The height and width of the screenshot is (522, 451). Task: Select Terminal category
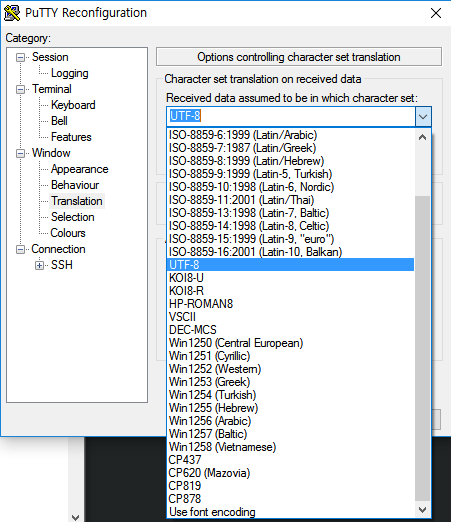52,89
